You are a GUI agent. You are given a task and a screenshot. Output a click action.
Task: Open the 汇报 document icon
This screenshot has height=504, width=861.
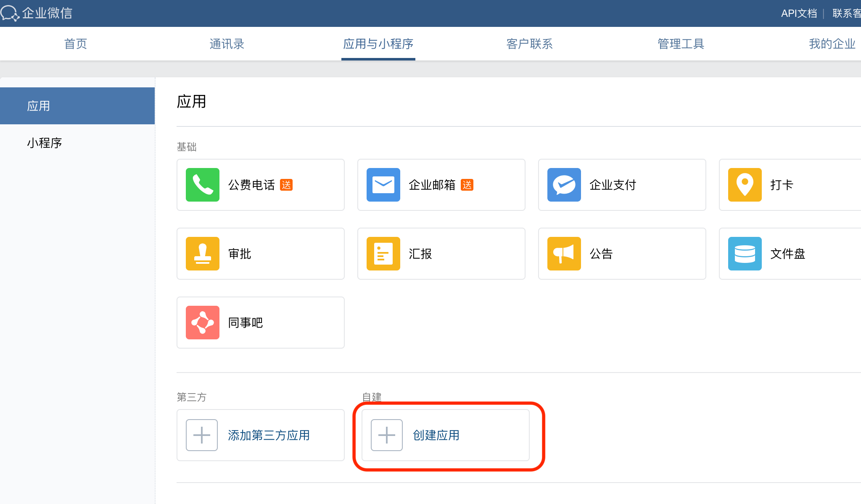point(383,254)
